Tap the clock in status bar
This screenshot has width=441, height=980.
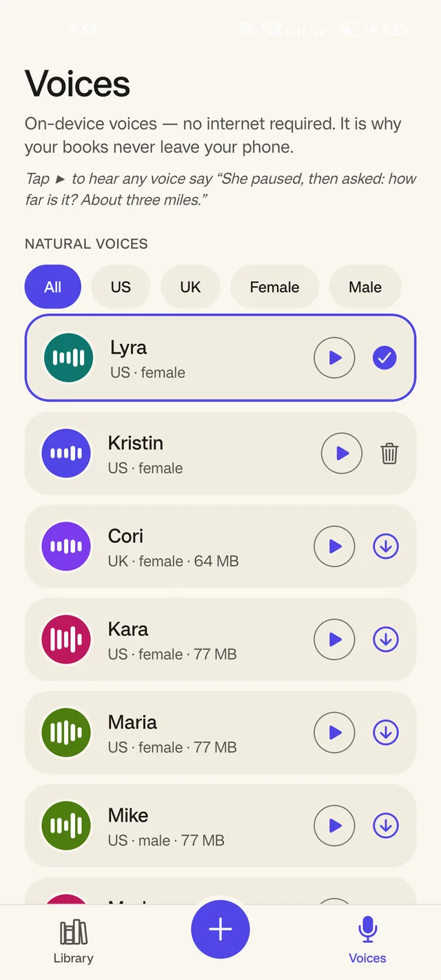[82, 30]
